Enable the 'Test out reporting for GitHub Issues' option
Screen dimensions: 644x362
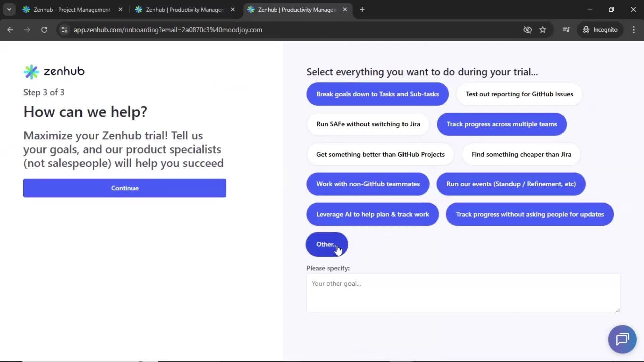click(x=519, y=94)
